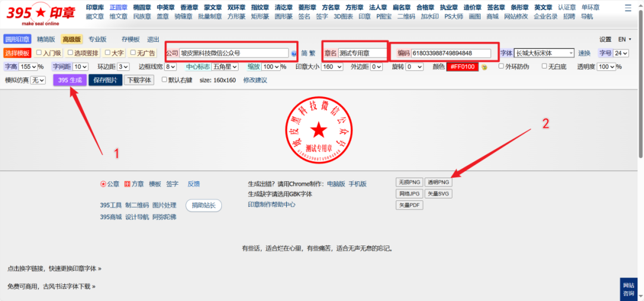Switch to the 高级版 tab
644x301 pixels.
pyautogui.click(x=72, y=39)
